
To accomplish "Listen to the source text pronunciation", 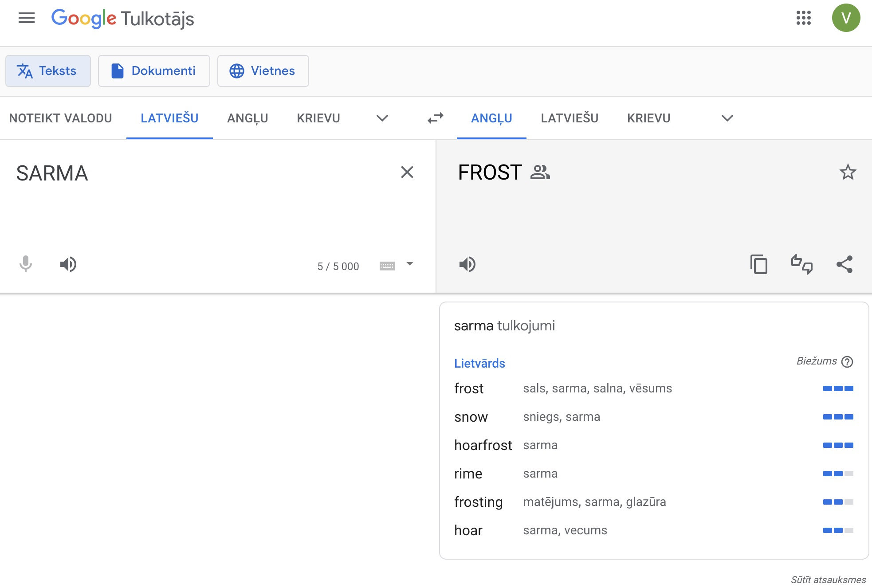I will click(68, 264).
